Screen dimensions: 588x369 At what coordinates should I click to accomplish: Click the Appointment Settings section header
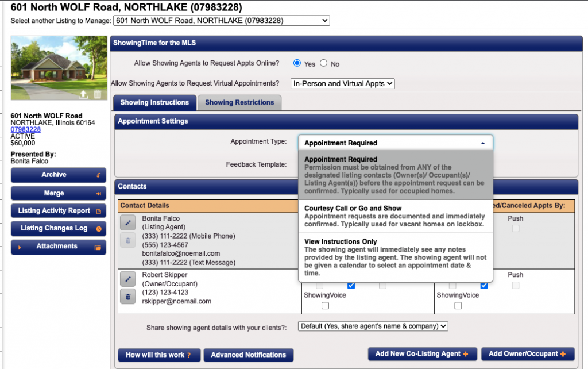[x=346, y=121]
